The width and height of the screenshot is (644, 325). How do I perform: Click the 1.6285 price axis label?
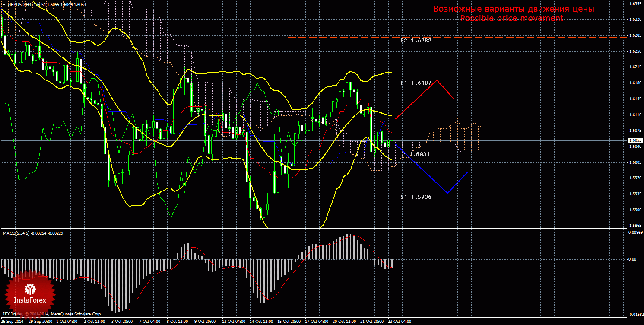pyautogui.click(x=635, y=35)
